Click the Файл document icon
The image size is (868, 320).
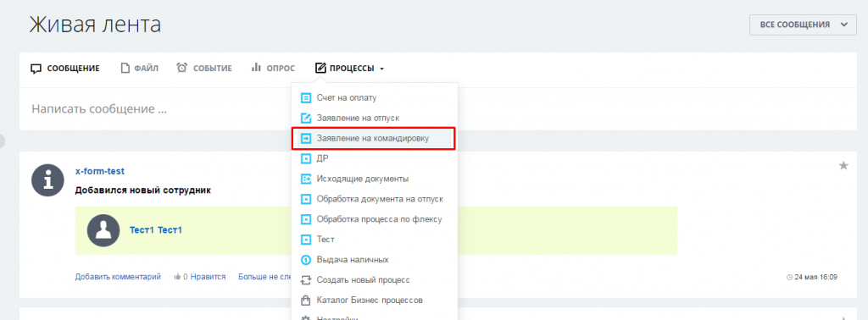[125, 69]
